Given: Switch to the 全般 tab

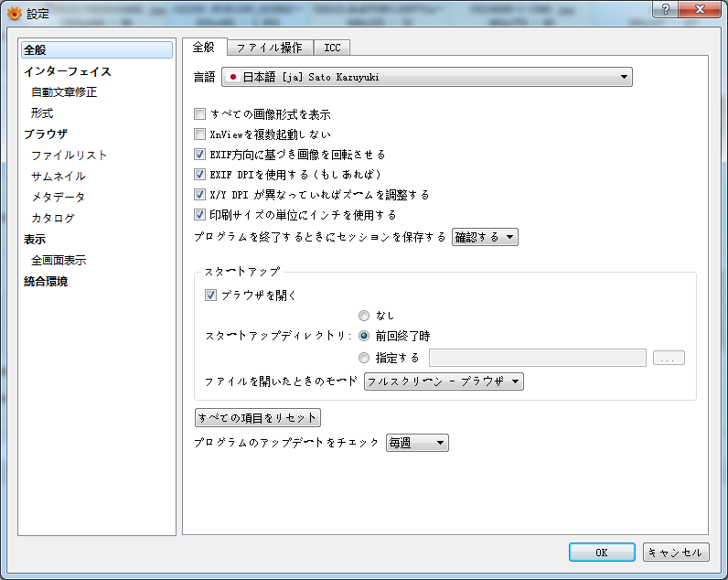Looking at the screenshot, I should point(204,47).
